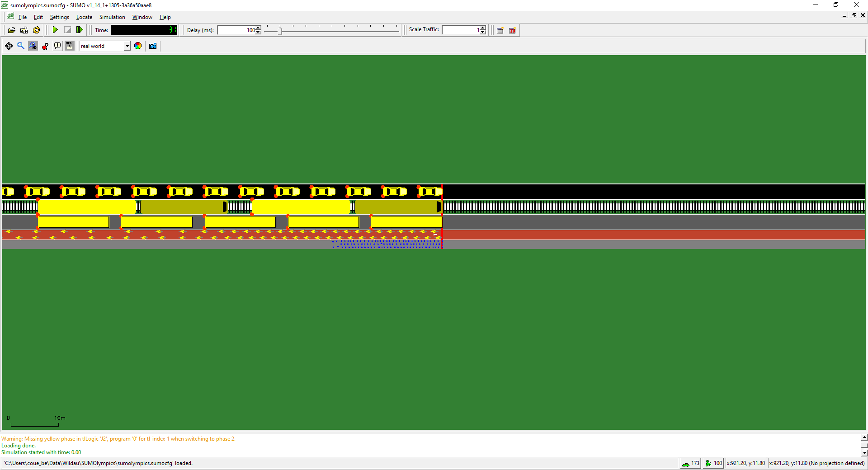Open a new 3D view window
Image resolution: width=868 pixels, height=470 pixels.
tap(512, 30)
